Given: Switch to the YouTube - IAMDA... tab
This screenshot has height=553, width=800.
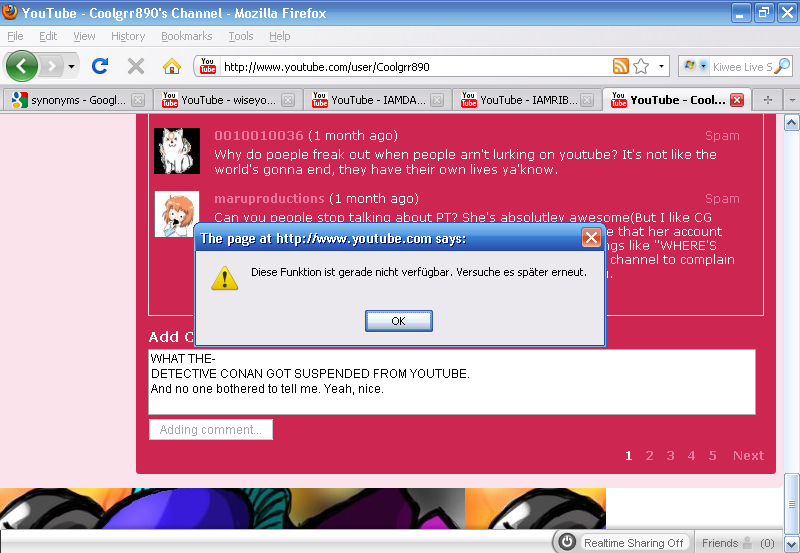Looking at the screenshot, I should coord(377,100).
